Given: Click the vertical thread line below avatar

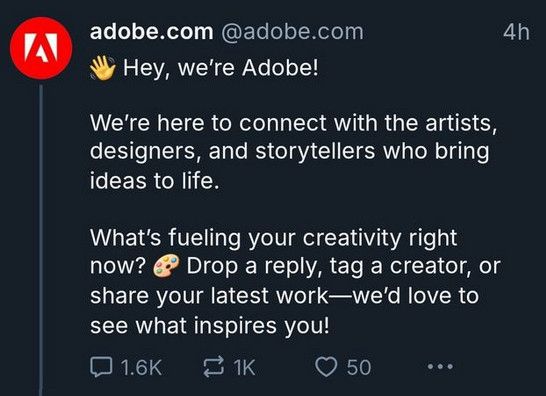Looking at the screenshot, I should click(x=41, y=240).
